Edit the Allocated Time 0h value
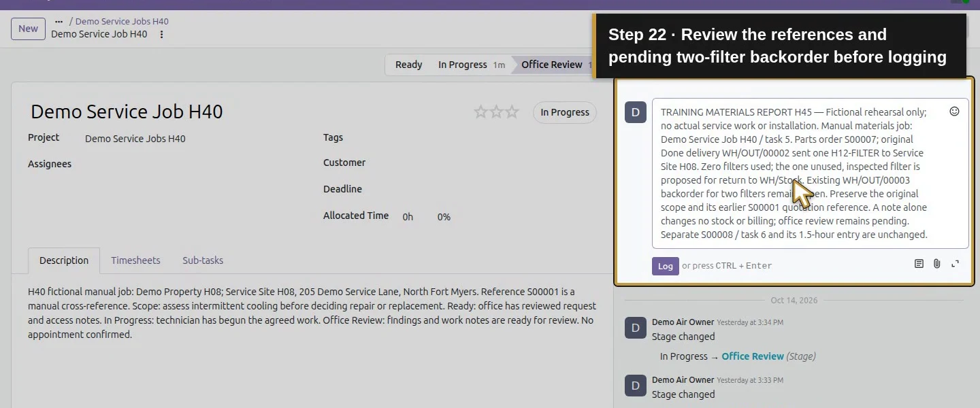Image resolution: width=980 pixels, height=408 pixels. (x=408, y=217)
